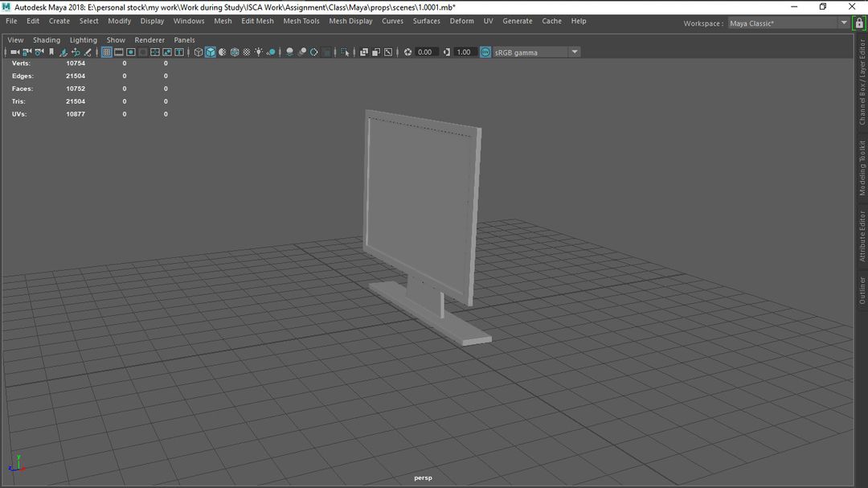Viewport: 868px width, 488px height.
Task: Toggle the viewport Grid display
Action: [x=107, y=52]
